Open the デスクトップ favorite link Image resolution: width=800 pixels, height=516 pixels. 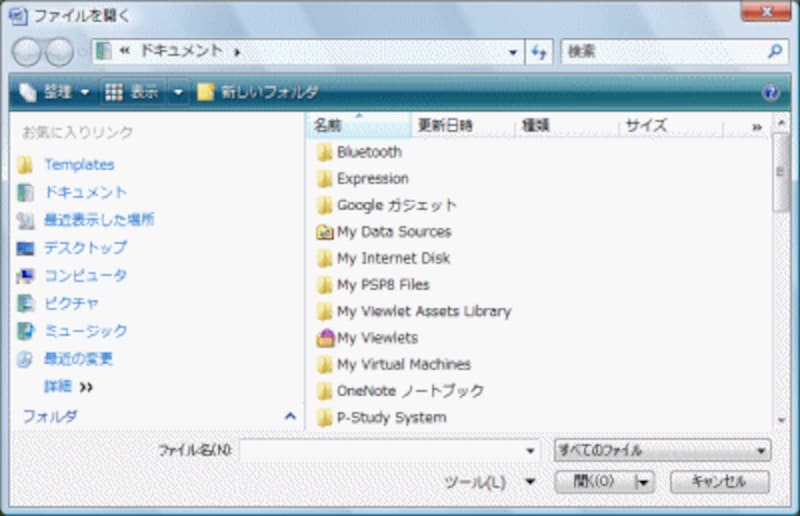(x=85, y=248)
